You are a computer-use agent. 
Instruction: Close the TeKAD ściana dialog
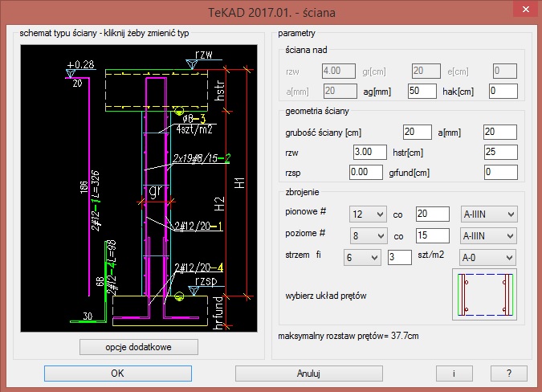pyautogui.click(x=526, y=10)
